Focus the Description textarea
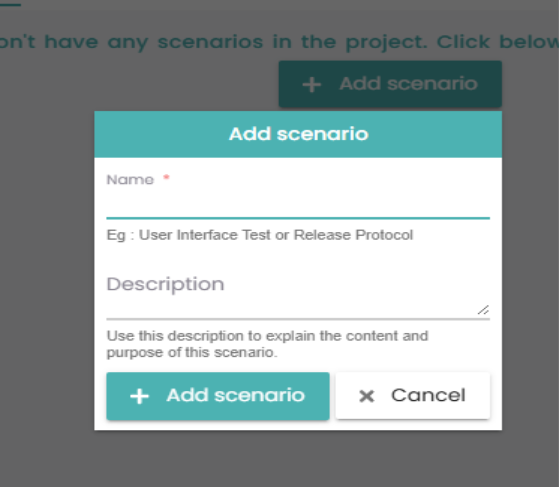Image resolution: width=559 pixels, height=487 pixels. coord(298,293)
